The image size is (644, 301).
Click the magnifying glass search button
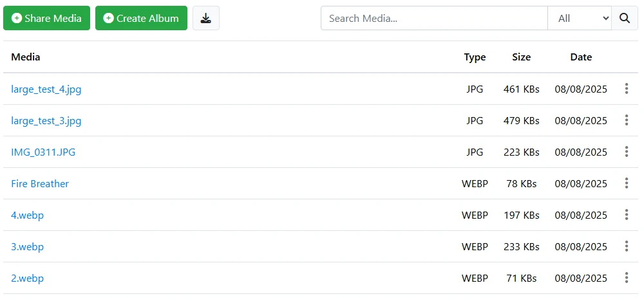[624, 19]
